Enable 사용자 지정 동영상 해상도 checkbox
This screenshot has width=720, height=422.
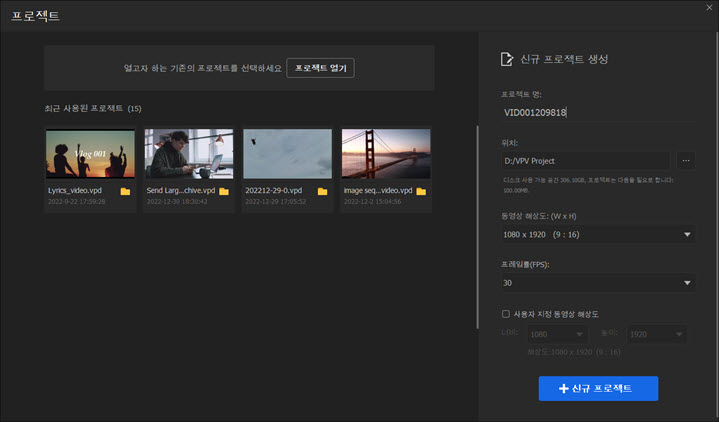coord(506,313)
